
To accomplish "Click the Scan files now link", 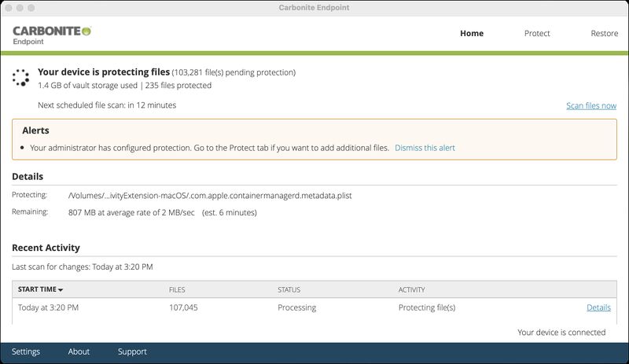I will tap(590, 105).
